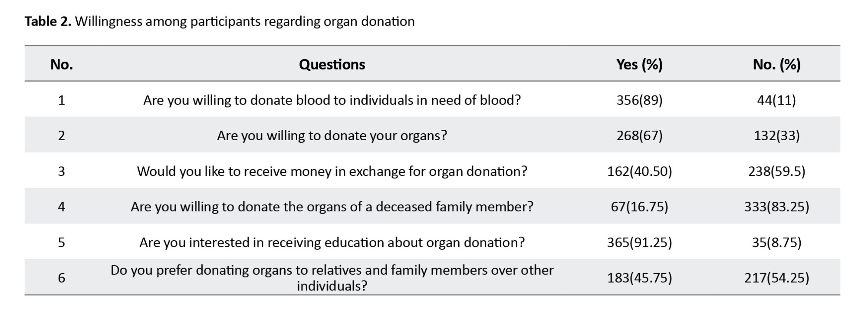Click the value 333(83.25)
Screen dimensions: 868x323
[x=776, y=206]
